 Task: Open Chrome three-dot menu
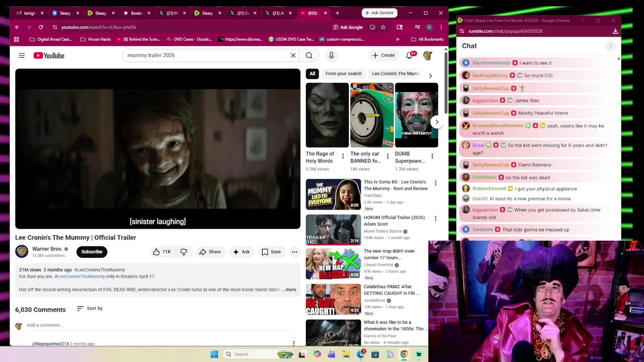tap(441, 27)
